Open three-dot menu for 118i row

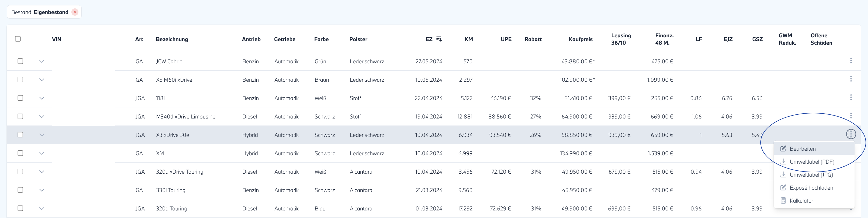[850, 97]
